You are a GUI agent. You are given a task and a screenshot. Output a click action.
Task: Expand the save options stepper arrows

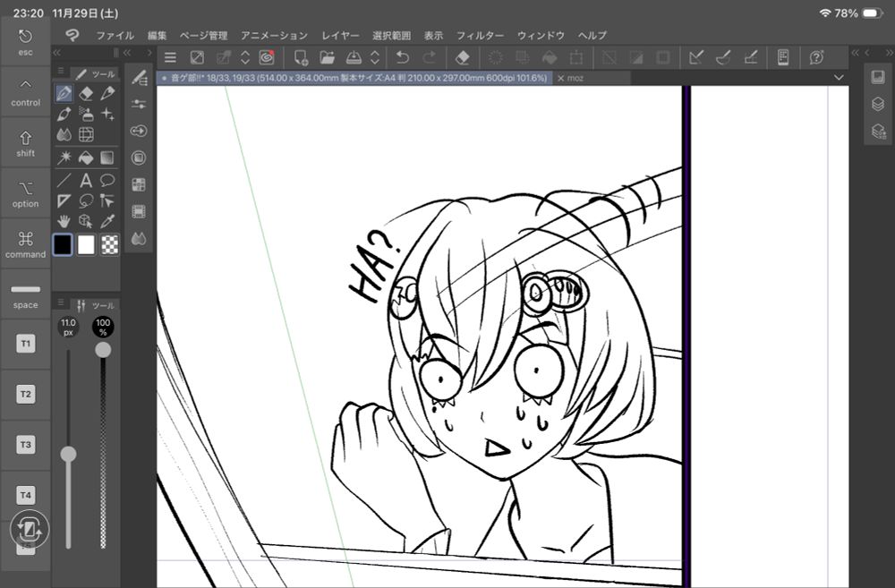pos(375,57)
